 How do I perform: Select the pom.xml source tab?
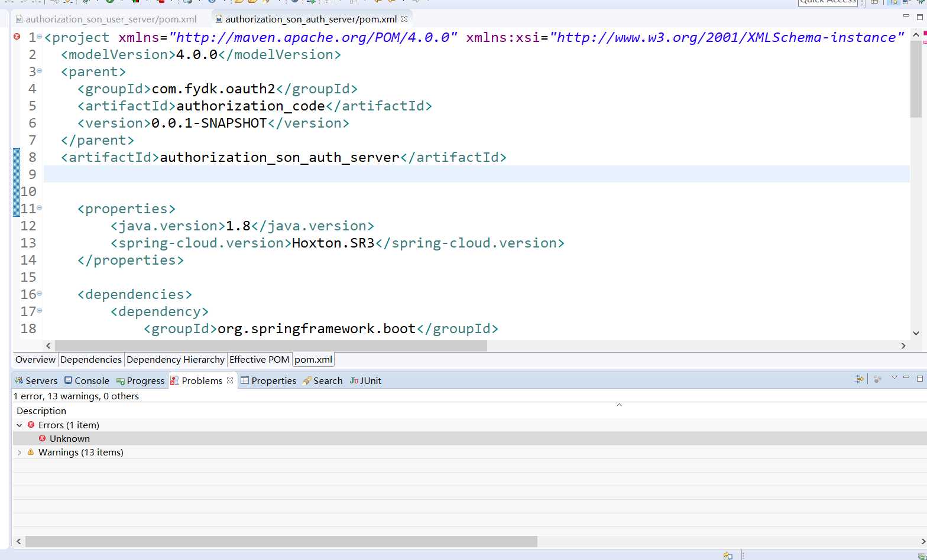pos(313,360)
